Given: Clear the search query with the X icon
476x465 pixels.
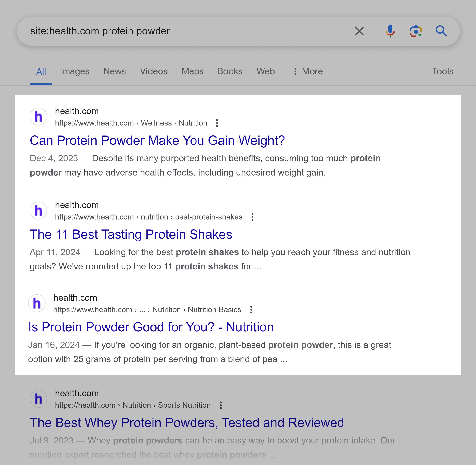Looking at the screenshot, I should pos(359,31).
